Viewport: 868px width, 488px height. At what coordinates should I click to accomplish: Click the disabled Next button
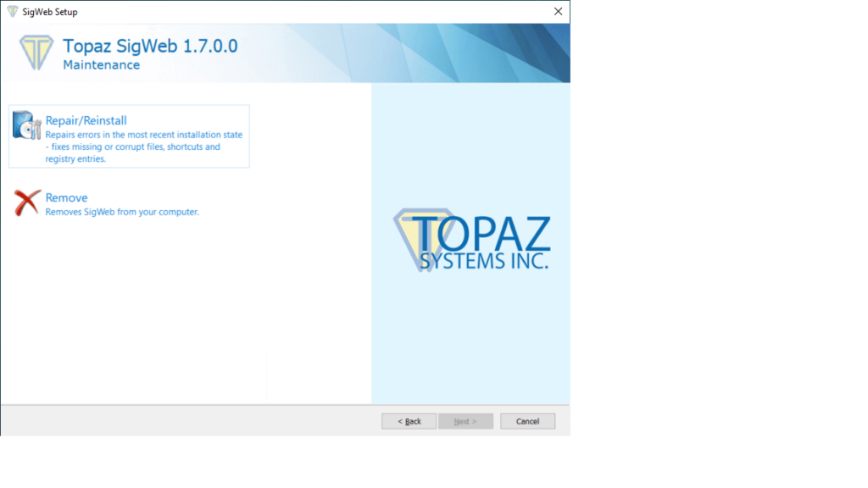click(465, 421)
